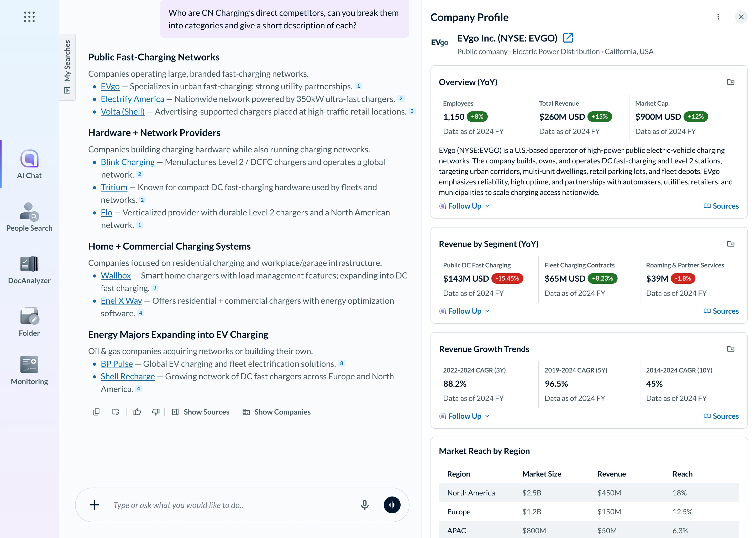Start voice mode with waveform button
This screenshot has height=538, width=756.
(x=392, y=505)
